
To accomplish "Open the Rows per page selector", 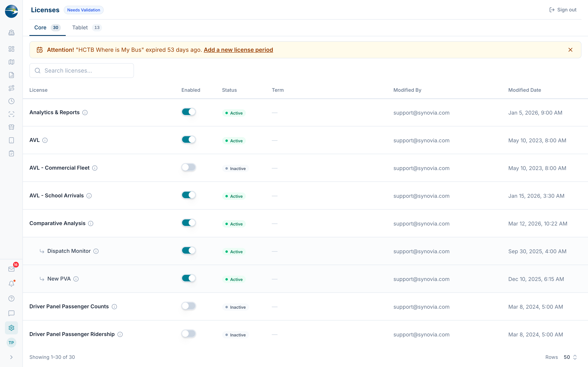I will click(570, 357).
